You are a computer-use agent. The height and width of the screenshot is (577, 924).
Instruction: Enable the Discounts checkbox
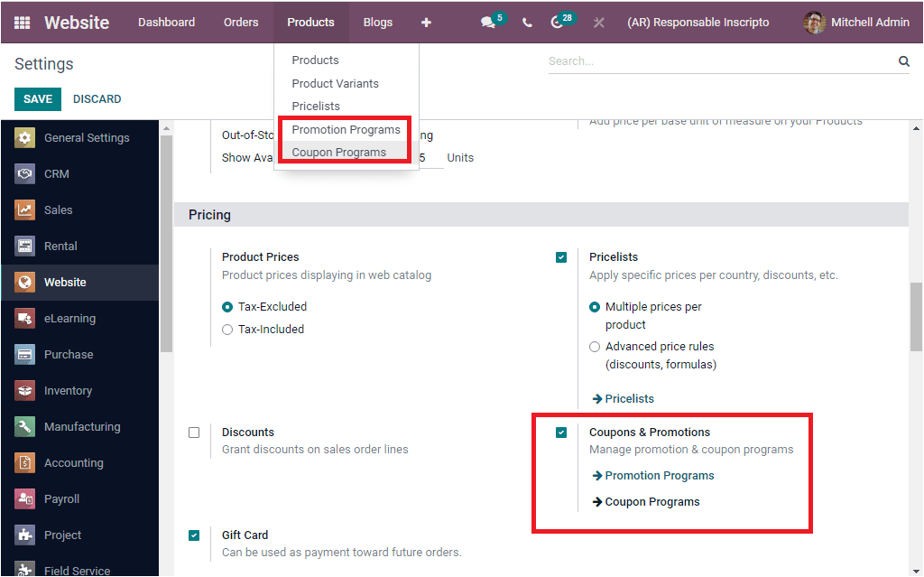(194, 433)
